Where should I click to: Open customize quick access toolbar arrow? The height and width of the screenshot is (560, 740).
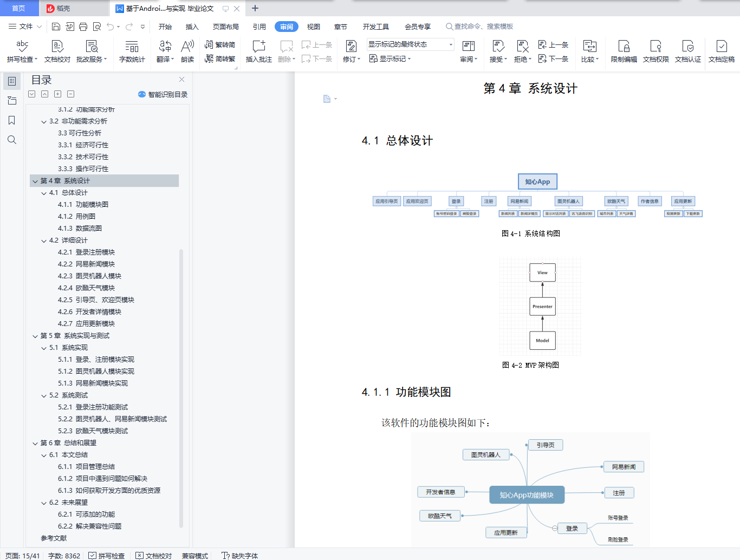tap(142, 27)
